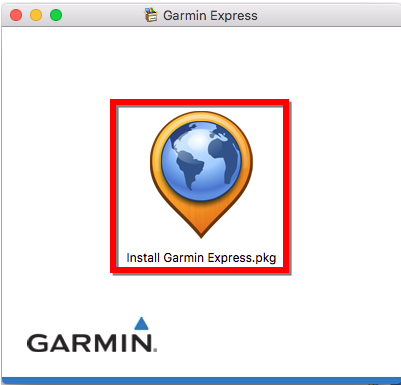Click the blue globe inside the orange pin

pyautogui.click(x=201, y=161)
